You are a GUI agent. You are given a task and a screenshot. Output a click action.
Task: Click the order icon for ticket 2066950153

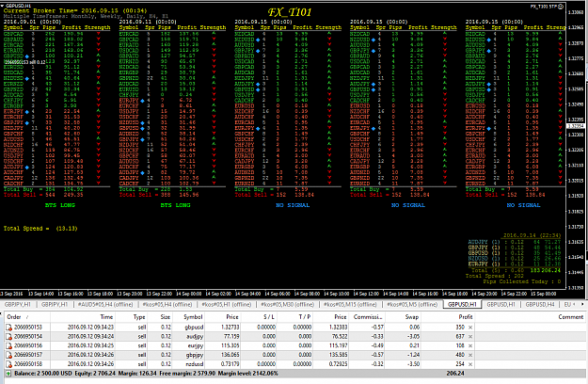point(8,328)
